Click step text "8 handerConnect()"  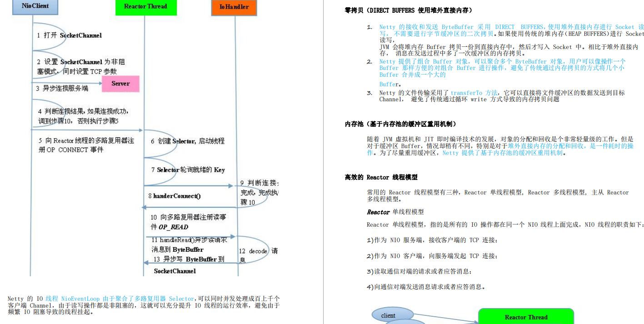pos(174,196)
